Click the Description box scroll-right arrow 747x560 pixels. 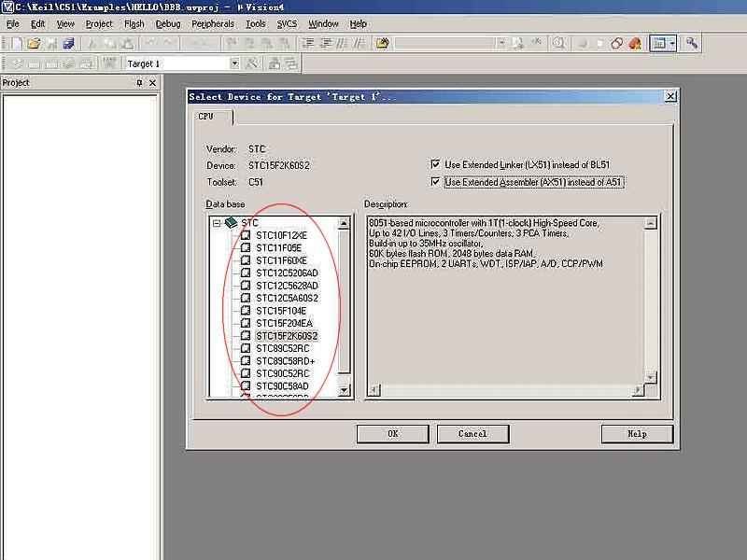(638, 390)
